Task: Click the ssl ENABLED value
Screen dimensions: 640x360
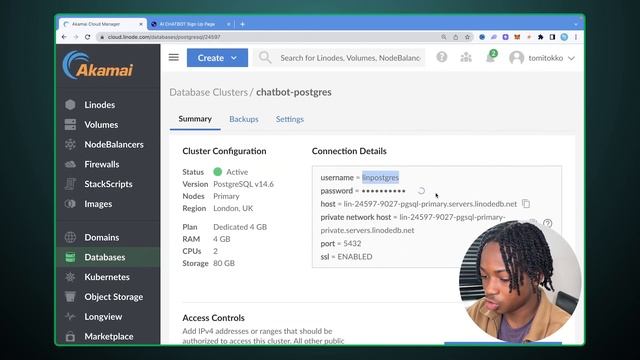Action: (355, 257)
